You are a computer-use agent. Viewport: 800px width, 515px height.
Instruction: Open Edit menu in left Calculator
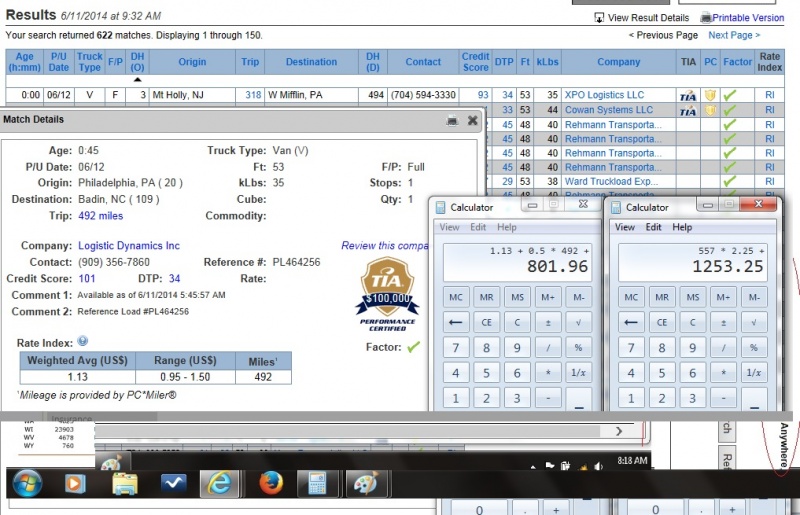[478, 227]
